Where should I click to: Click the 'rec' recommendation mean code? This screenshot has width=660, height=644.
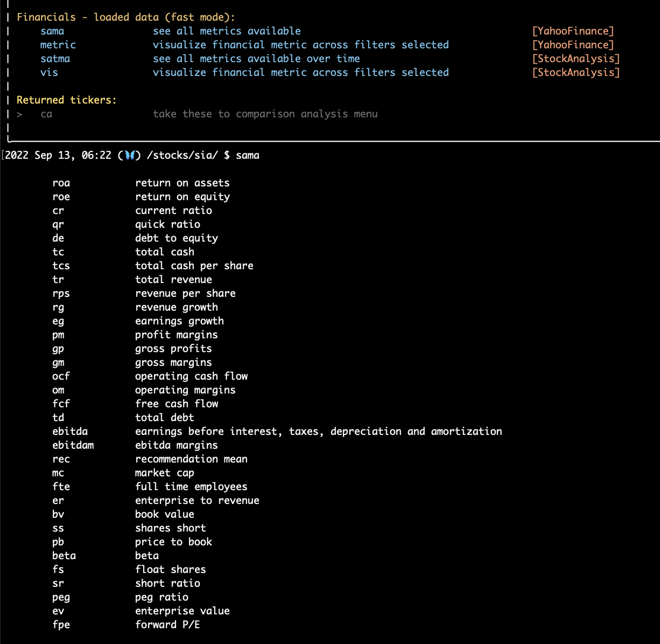[x=61, y=459]
